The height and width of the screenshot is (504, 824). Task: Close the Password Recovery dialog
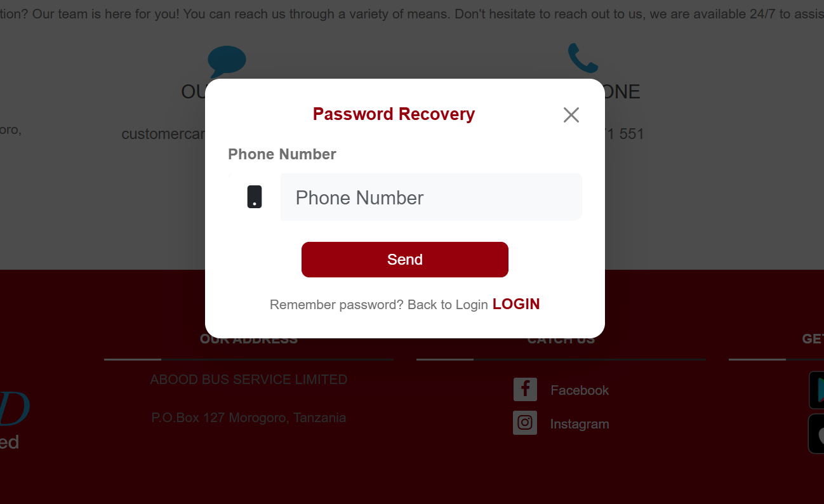pos(571,115)
